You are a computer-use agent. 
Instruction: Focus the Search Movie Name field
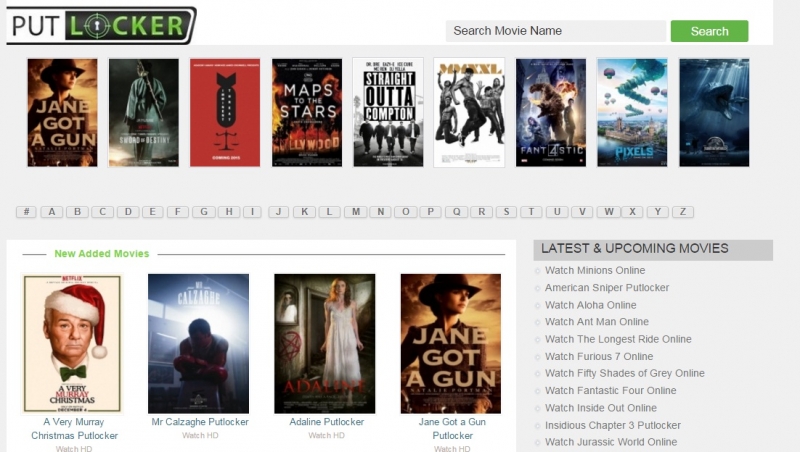point(556,31)
